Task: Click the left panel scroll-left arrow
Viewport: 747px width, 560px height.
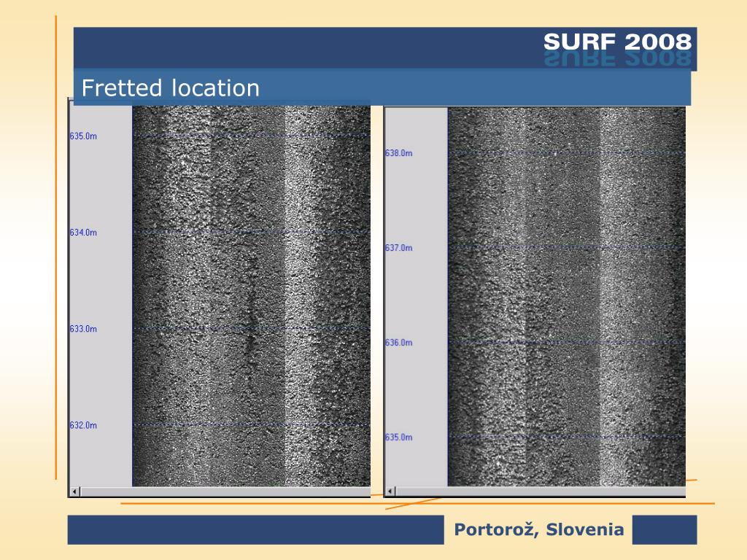Action: 75,491
